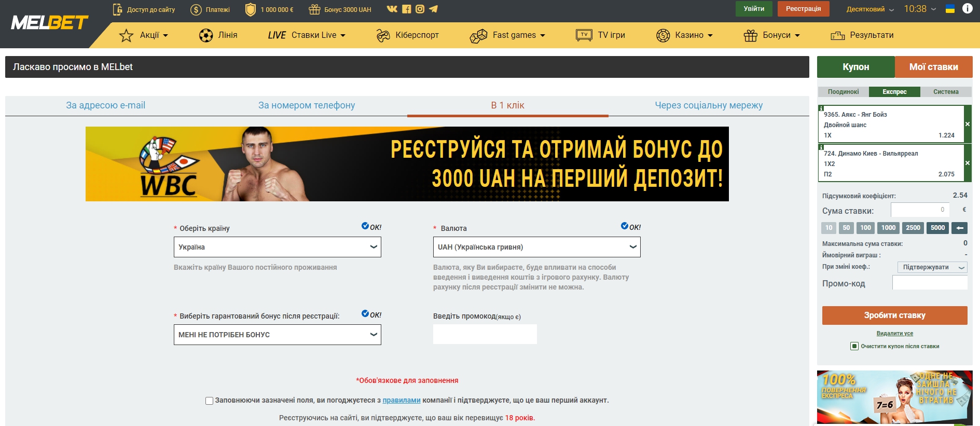
Task: Open the Десятковий odds format dropdown
Action: 870,9
